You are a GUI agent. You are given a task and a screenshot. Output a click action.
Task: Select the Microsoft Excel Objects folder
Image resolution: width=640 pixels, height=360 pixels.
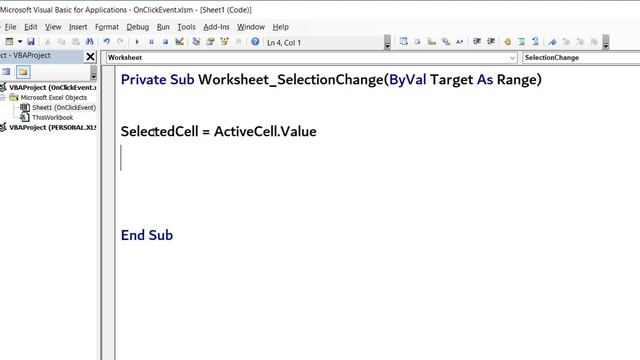pyautogui.click(x=53, y=98)
